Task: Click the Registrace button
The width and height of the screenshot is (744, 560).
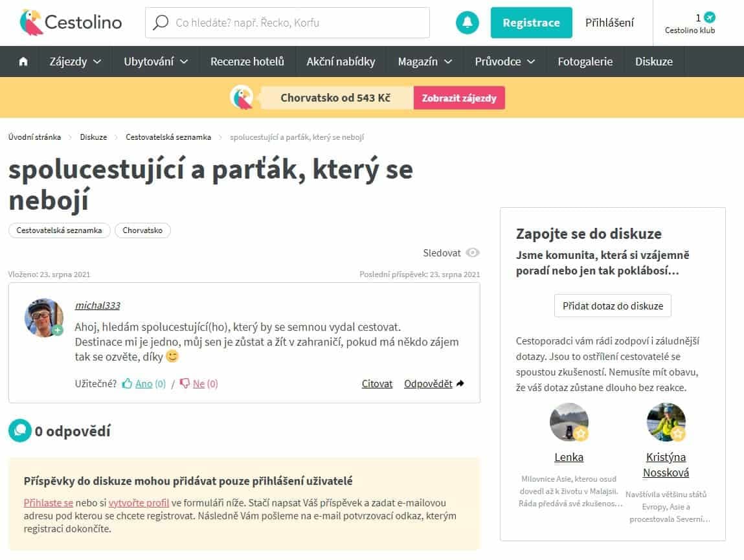Action: click(531, 22)
